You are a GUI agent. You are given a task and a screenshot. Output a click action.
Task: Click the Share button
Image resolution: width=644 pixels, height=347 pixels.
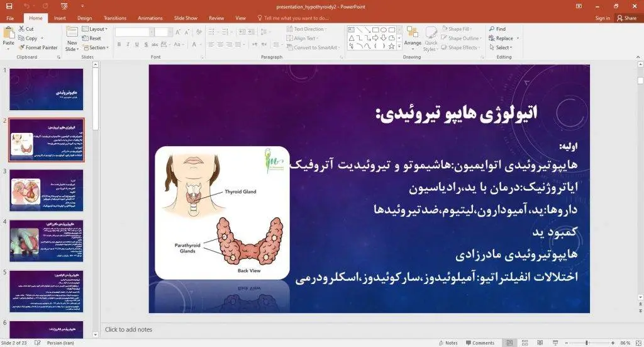[x=627, y=18]
